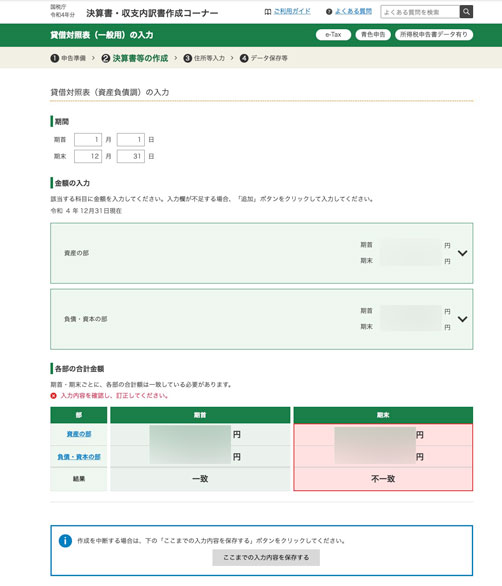Click step 1 申告準備 number icon
This screenshot has height=586, width=502.
[x=55, y=58]
